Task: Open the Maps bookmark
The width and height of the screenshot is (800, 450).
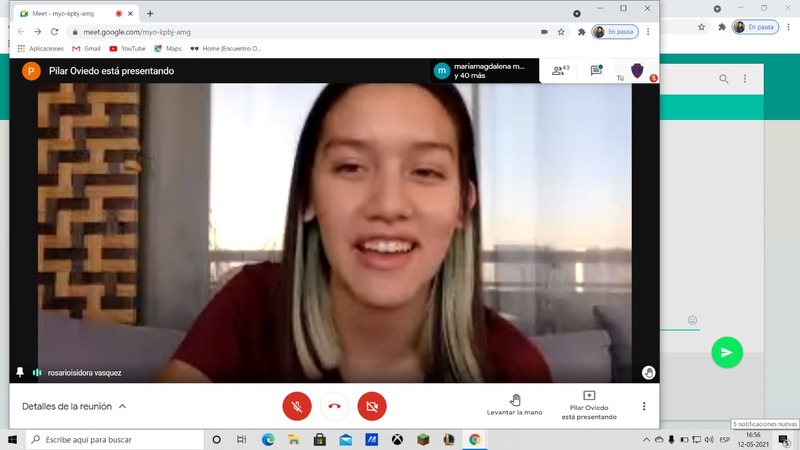Action: click(x=167, y=48)
